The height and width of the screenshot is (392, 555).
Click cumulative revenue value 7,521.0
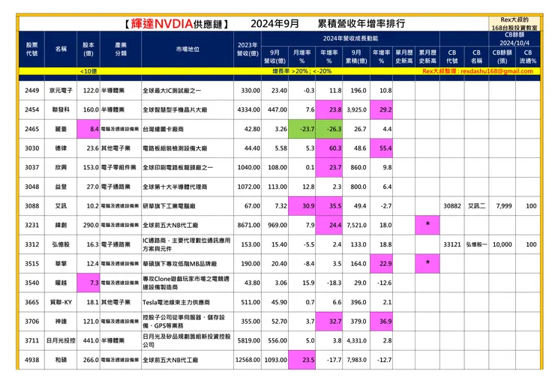tap(357, 225)
